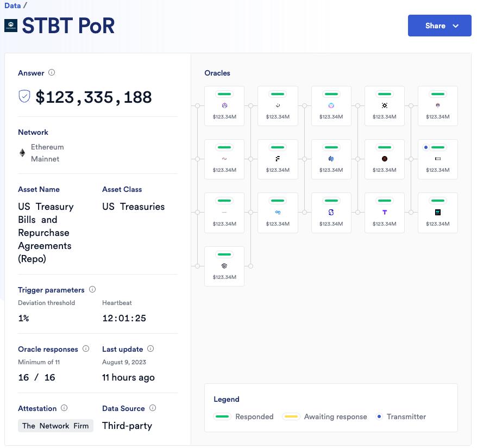Click the info icon beside Trigger parameters

tap(92, 290)
